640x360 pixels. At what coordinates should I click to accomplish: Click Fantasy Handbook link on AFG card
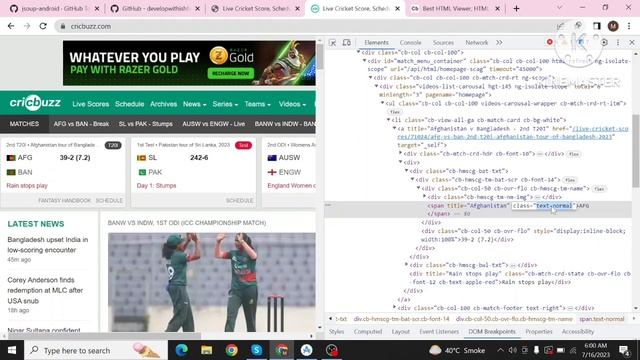64,200
